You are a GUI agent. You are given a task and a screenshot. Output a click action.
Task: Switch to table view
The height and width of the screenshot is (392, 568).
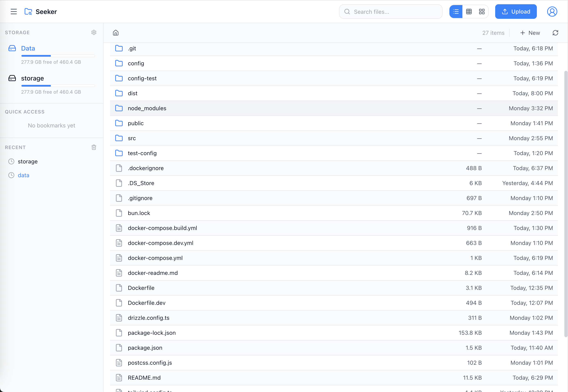point(469,12)
